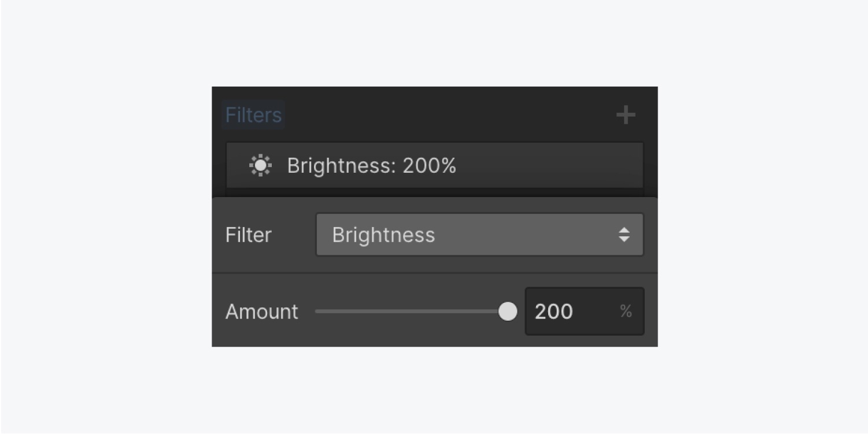Focus the Amount input field showing 200
This screenshot has height=434, width=868.
point(570,311)
